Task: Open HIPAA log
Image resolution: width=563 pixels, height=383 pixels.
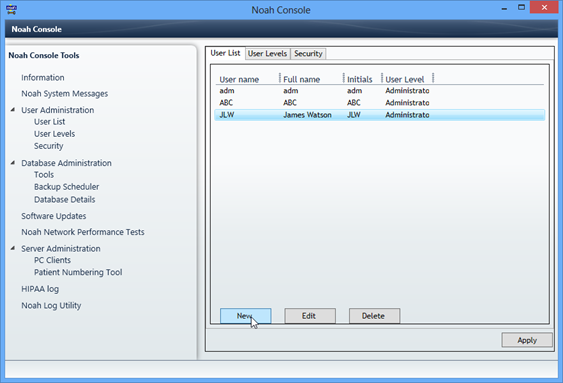Action: [x=40, y=289]
